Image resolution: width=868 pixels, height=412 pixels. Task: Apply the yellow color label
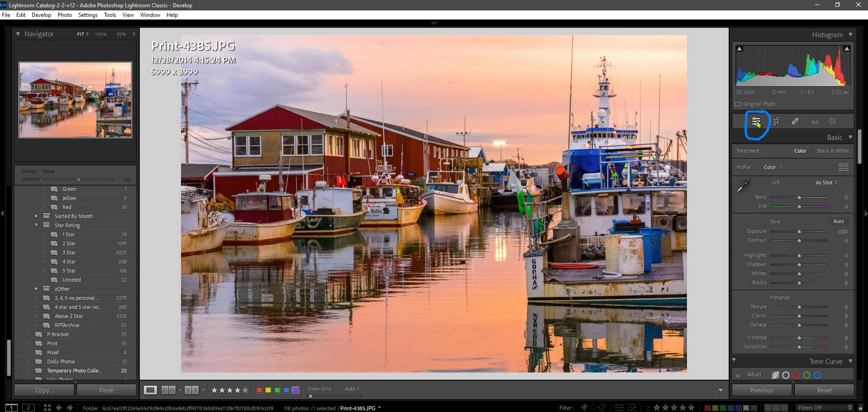pyautogui.click(x=268, y=390)
